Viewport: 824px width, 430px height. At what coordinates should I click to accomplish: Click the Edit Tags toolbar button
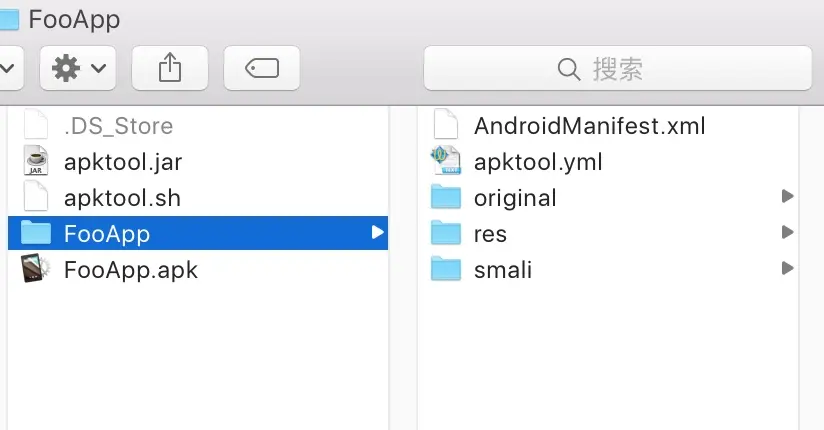[x=262, y=68]
